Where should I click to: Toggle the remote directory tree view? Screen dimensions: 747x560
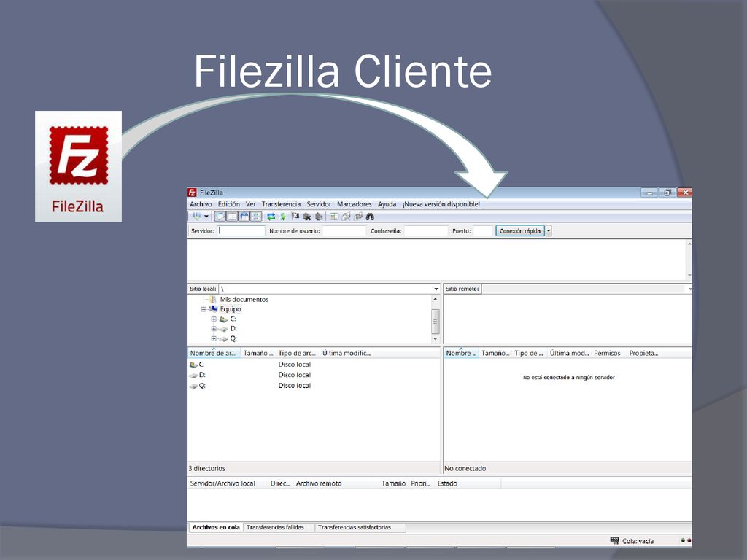pos(244,217)
